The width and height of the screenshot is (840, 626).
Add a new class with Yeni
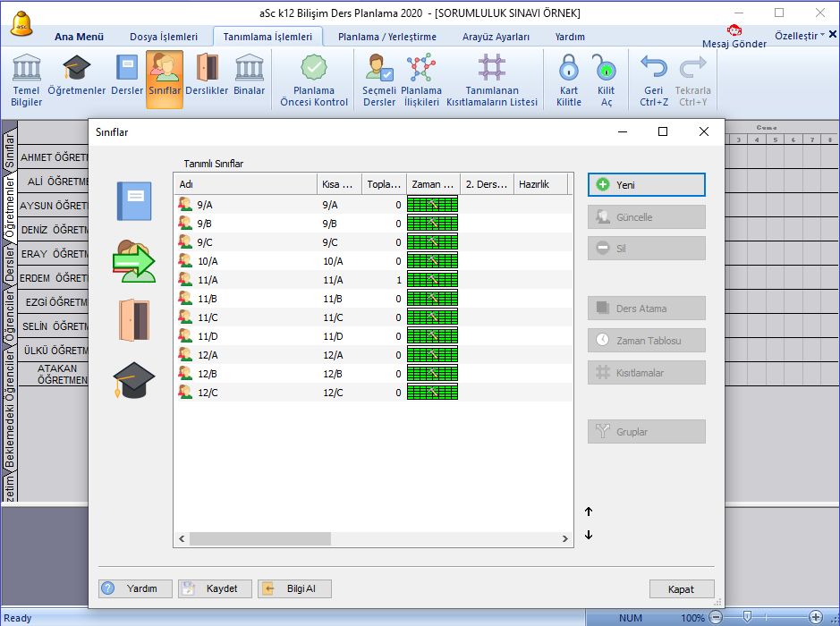tap(646, 185)
